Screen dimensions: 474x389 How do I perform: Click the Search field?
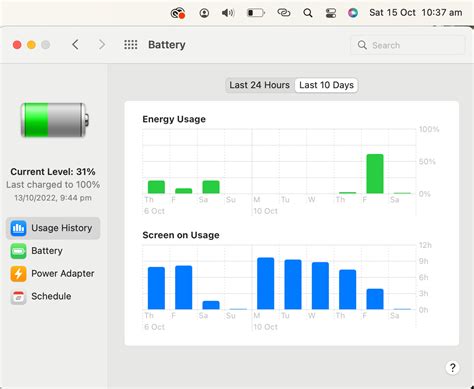click(407, 45)
